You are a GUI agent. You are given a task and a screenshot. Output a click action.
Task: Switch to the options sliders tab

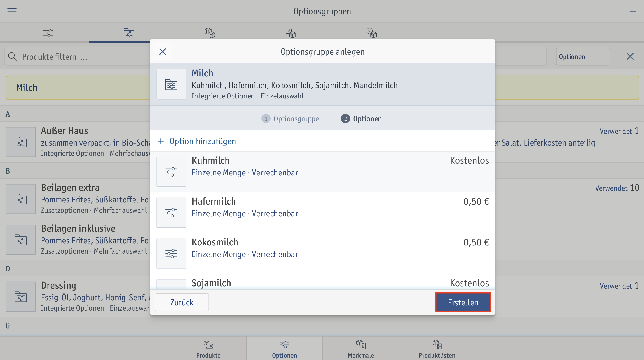coord(48,33)
